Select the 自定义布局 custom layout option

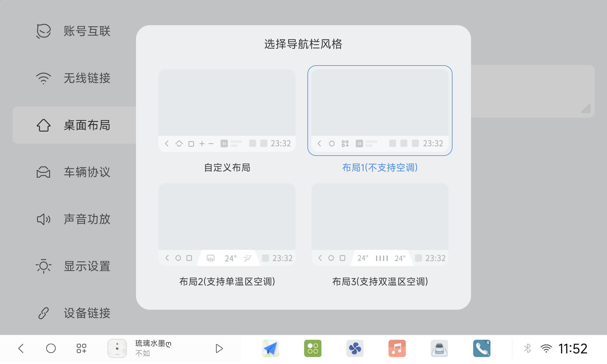(227, 110)
